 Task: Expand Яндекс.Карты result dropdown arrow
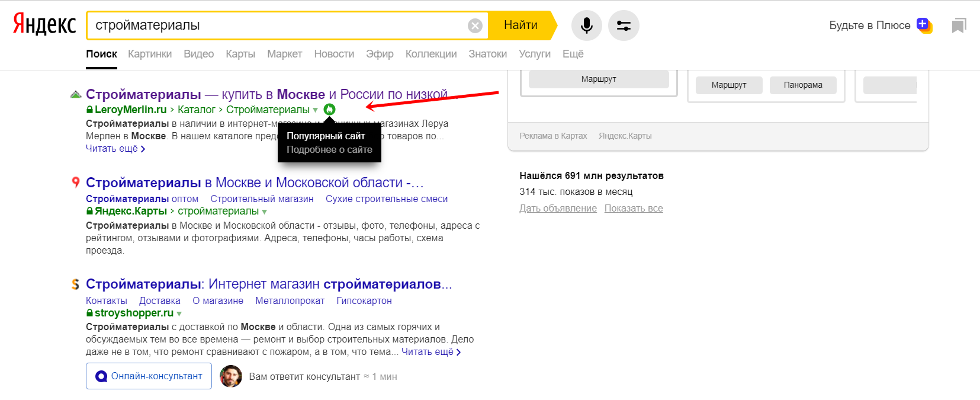[x=265, y=212]
